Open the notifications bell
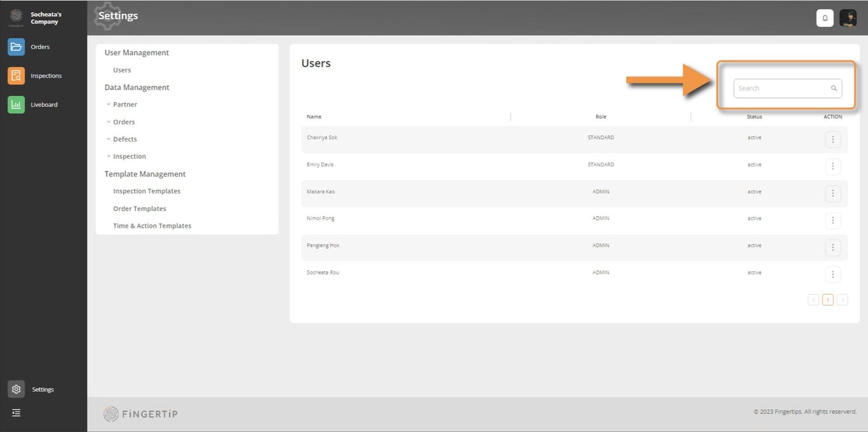 pos(825,18)
